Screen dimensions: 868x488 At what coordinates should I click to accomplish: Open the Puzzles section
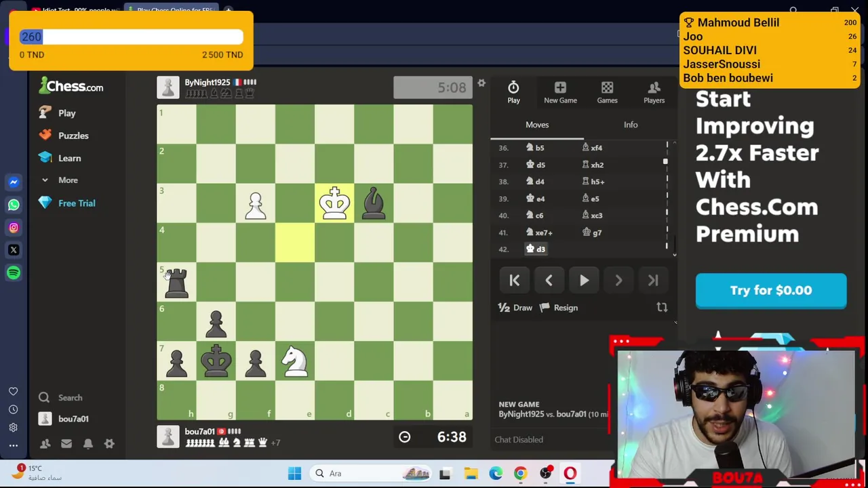click(x=64, y=136)
